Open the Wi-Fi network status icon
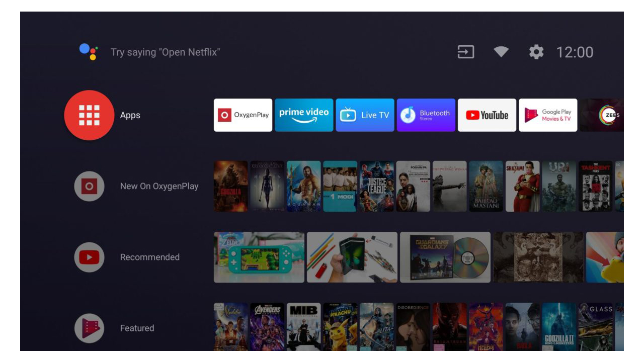 501,52
